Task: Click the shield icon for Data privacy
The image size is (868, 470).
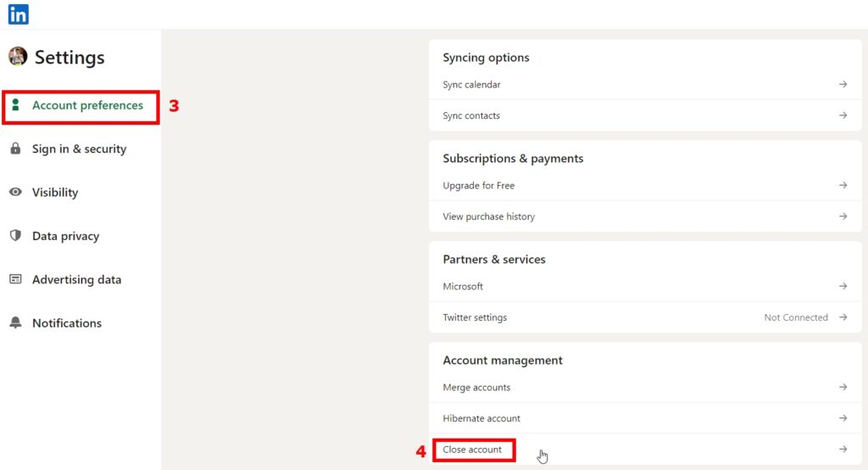Action: click(15, 236)
